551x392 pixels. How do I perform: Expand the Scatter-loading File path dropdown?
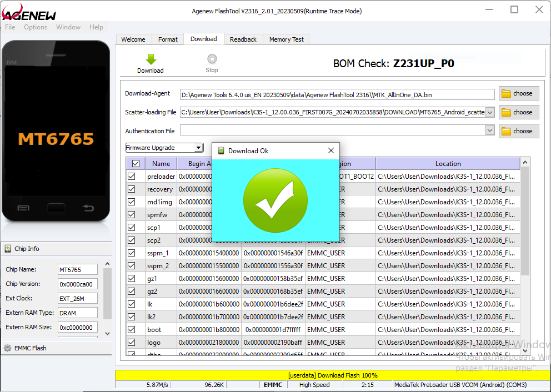(489, 112)
